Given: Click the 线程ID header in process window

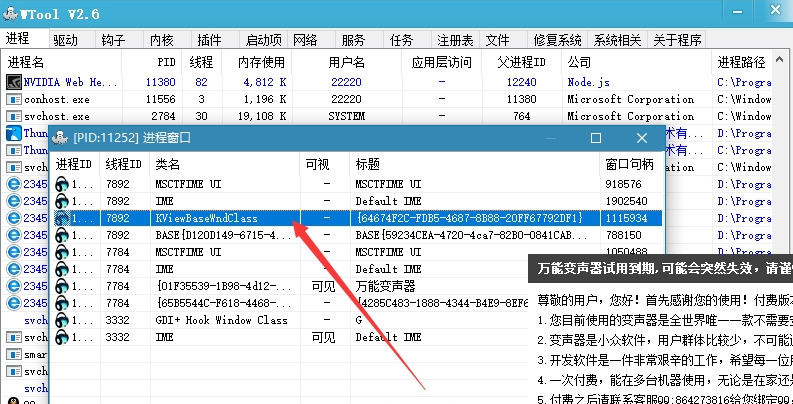Looking at the screenshot, I should click(124, 164).
